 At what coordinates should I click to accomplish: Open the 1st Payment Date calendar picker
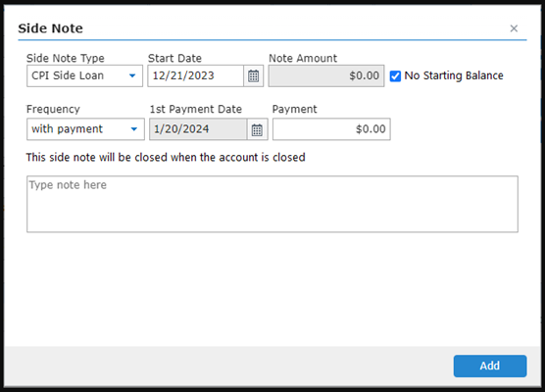point(257,129)
